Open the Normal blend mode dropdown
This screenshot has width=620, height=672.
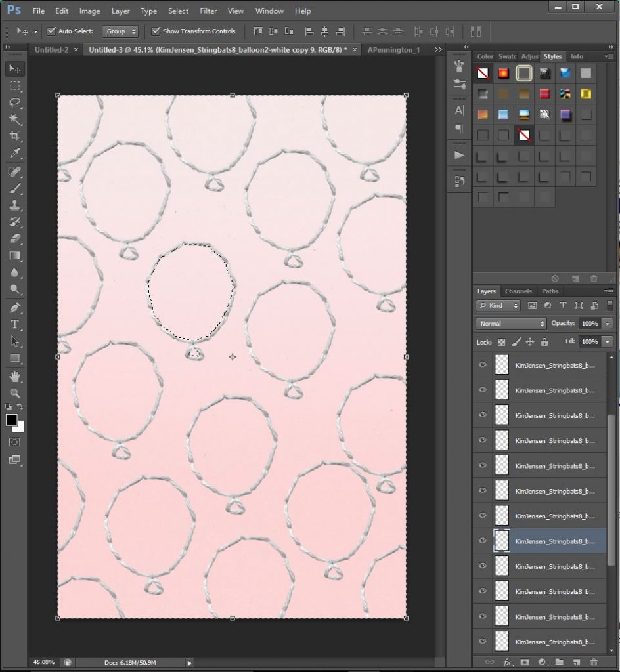click(x=511, y=324)
